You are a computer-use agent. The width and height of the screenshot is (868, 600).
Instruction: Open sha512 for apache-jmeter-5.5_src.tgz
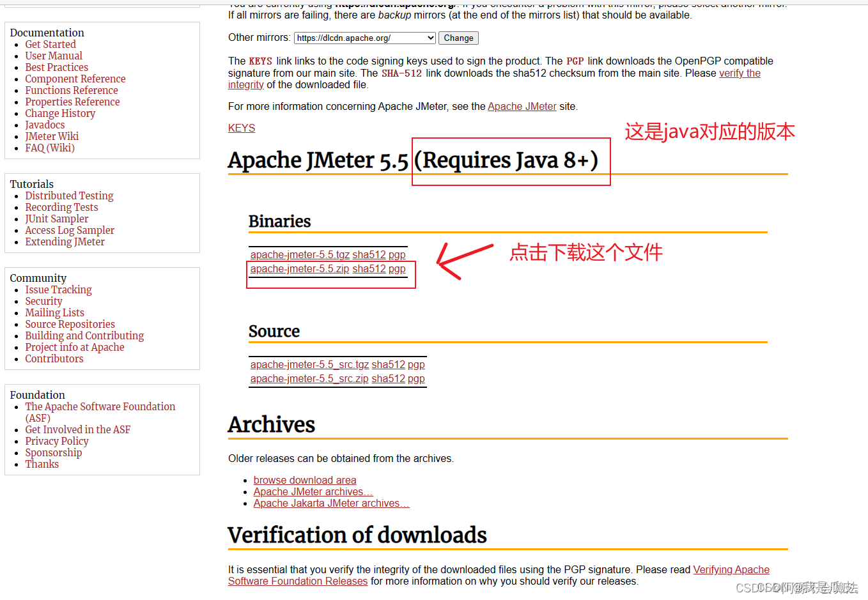pos(388,364)
